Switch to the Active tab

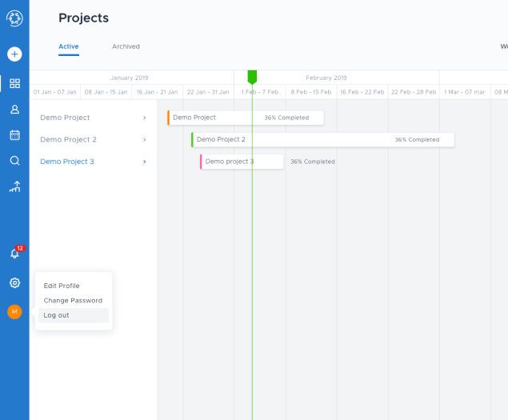(x=69, y=46)
